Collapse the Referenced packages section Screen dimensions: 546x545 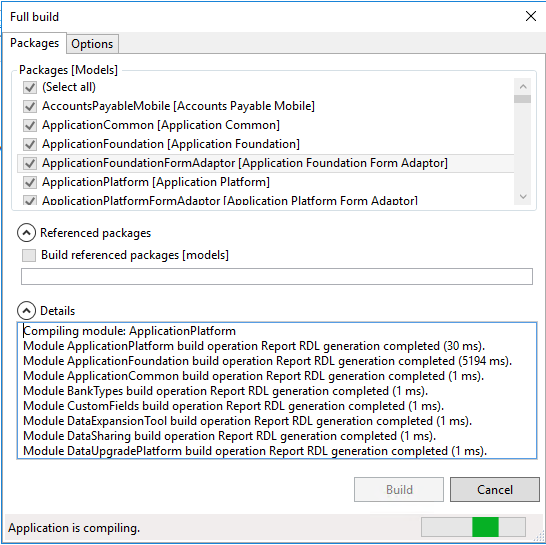(26, 233)
